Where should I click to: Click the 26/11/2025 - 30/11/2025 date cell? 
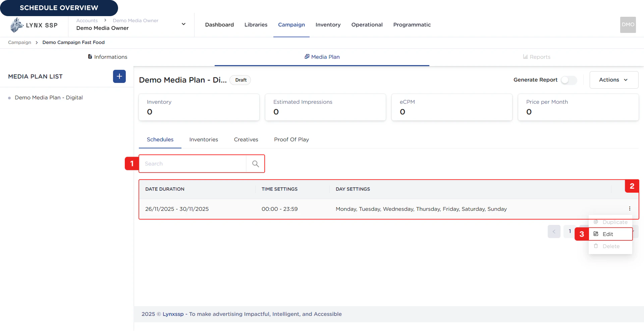[x=177, y=209]
